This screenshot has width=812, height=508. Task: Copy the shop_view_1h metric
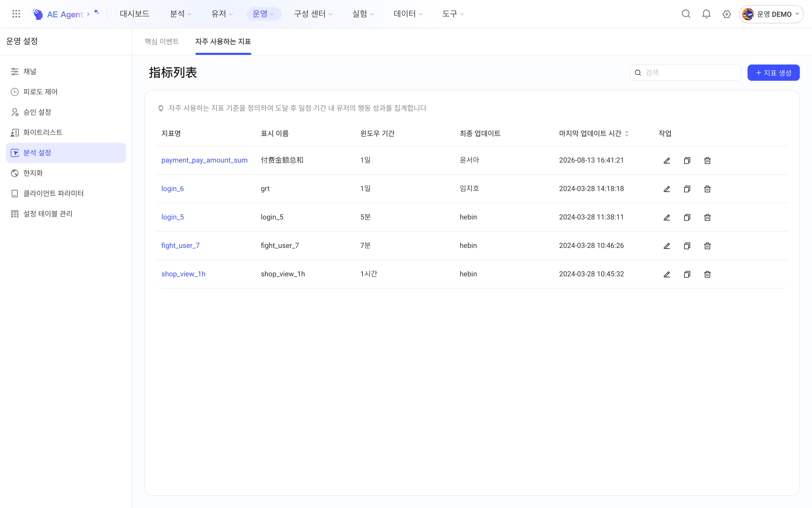[687, 274]
